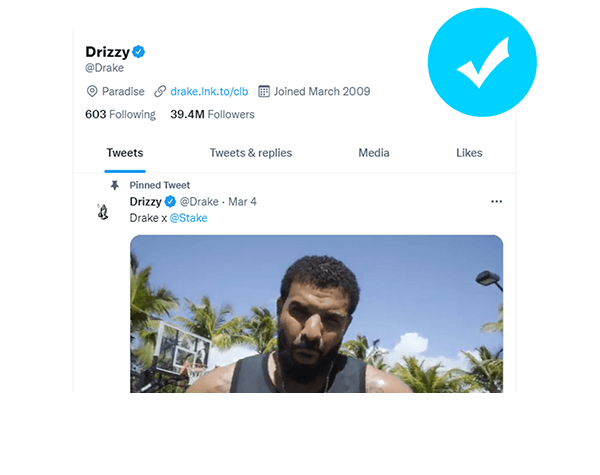The width and height of the screenshot is (600, 475).
Task: Click the @Drake handle in the pinned tweet
Action: point(199,201)
